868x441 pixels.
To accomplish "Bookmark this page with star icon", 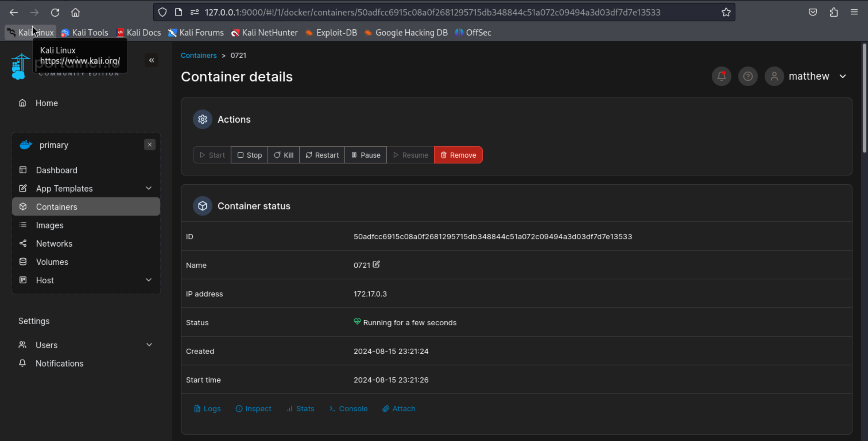I will pyautogui.click(x=726, y=12).
